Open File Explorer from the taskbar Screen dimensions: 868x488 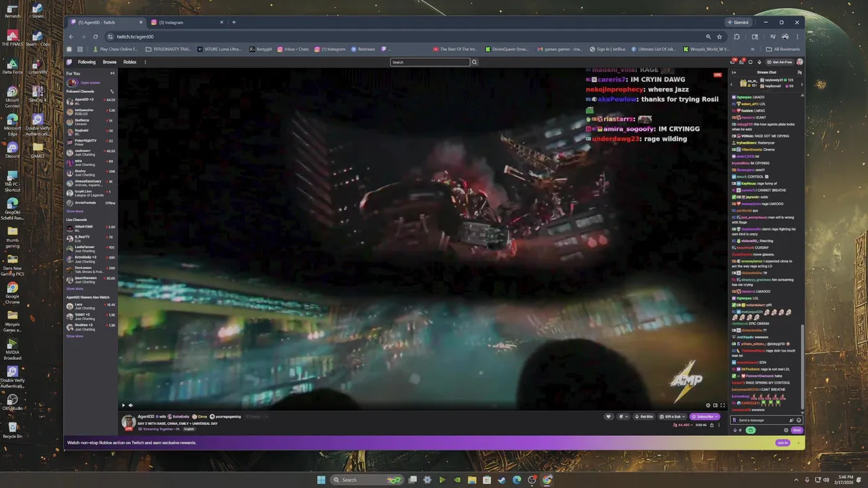tap(471, 480)
